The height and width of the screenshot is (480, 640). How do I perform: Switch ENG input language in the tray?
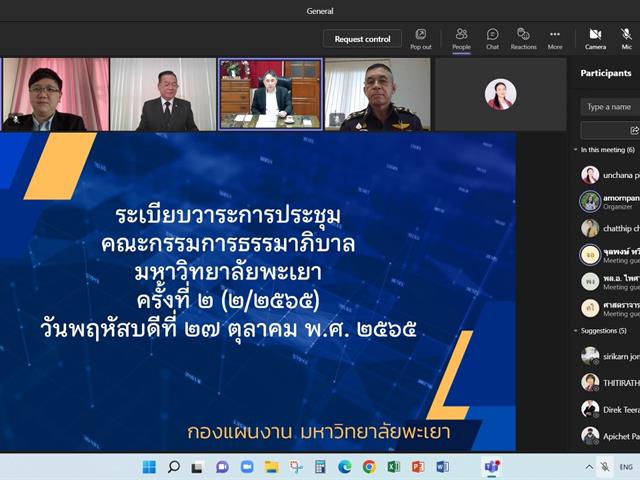point(626,467)
